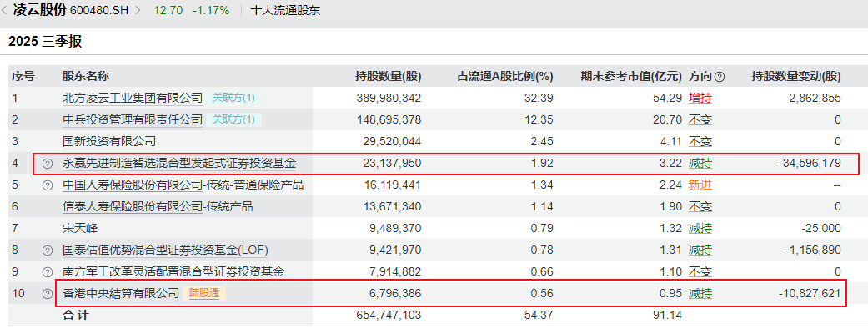
Task: Expand 关联方(1) tag for 北方凌云工业集团
Action: tap(233, 98)
